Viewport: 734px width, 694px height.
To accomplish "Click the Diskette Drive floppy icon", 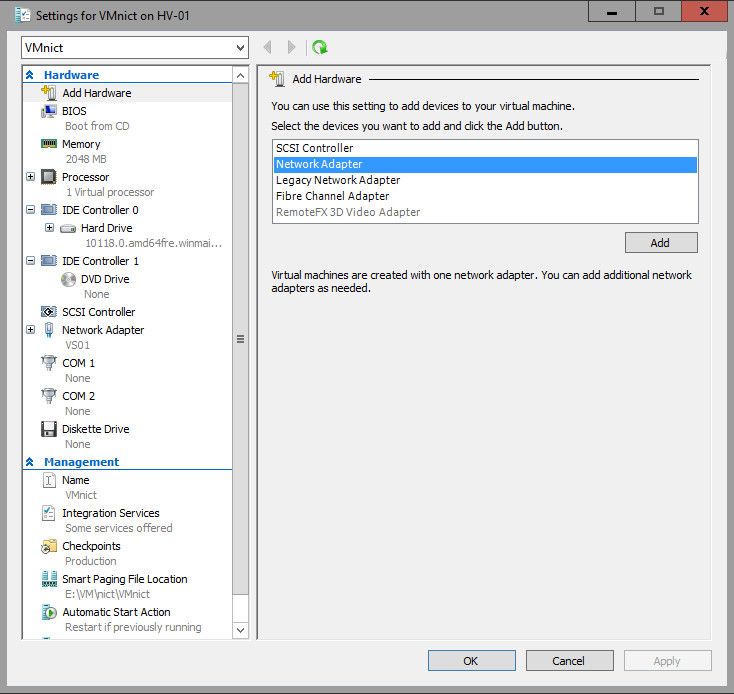I will coord(49,429).
